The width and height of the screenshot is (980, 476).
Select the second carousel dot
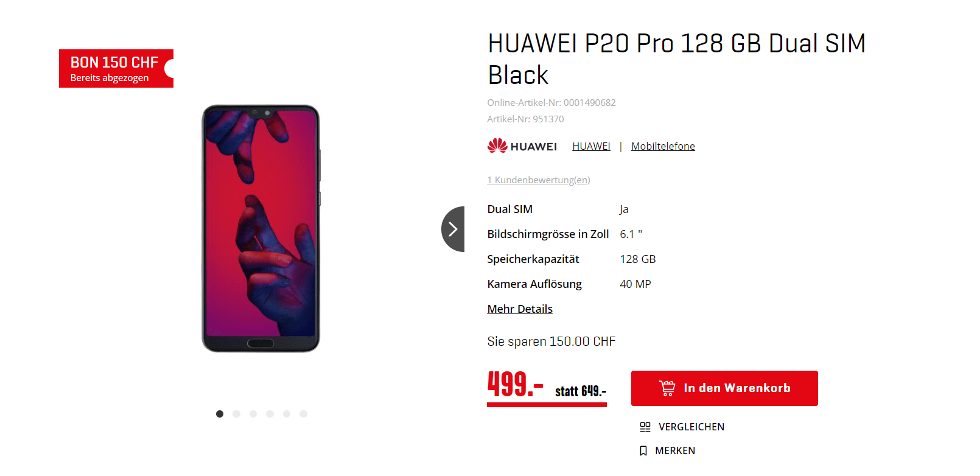click(237, 414)
